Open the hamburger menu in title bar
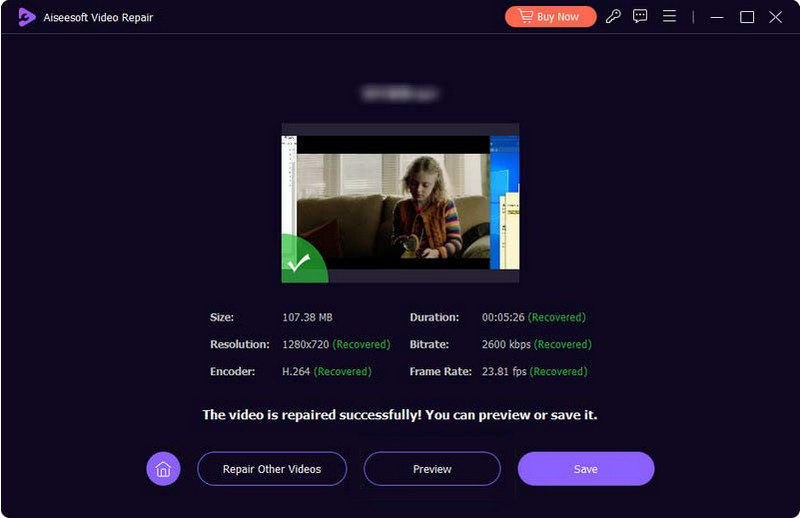This screenshot has width=800, height=518. (669, 17)
